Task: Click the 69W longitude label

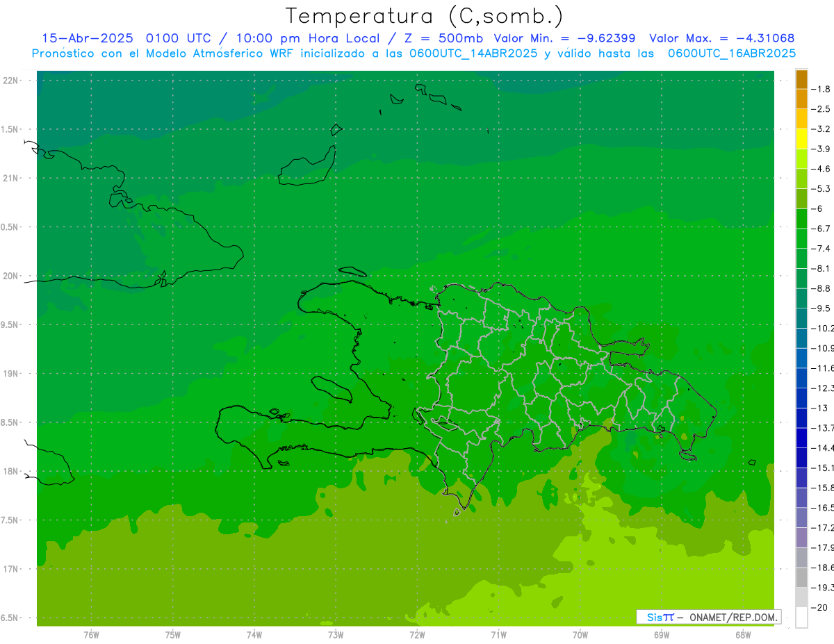Action: tap(662, 635)
